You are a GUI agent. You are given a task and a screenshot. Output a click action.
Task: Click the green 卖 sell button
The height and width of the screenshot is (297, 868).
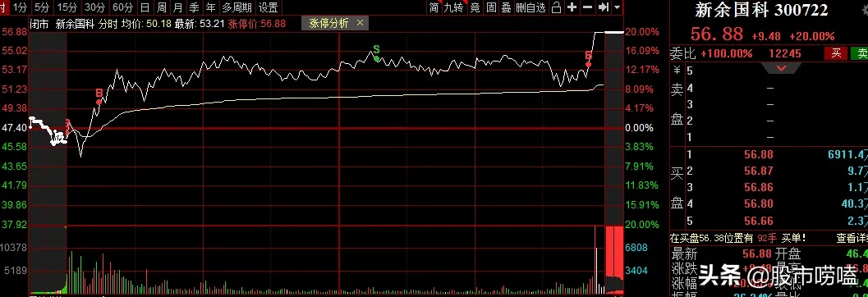861,53
